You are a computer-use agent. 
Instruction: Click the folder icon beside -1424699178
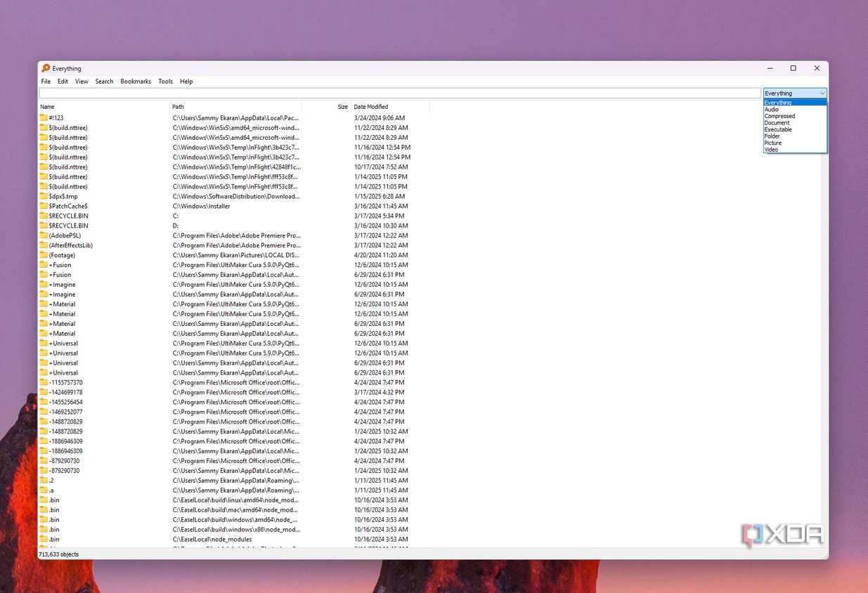(44, 392)
